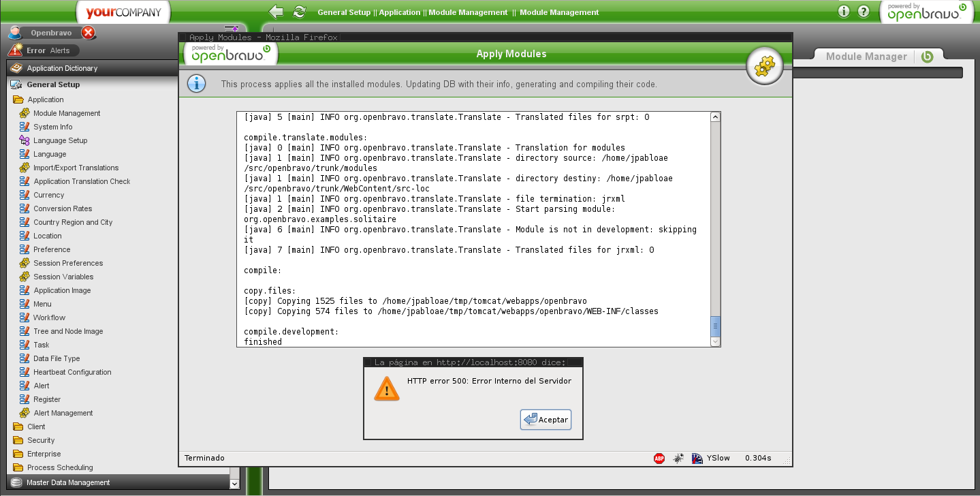Open the Error Alerts link

tap(48, 50)
